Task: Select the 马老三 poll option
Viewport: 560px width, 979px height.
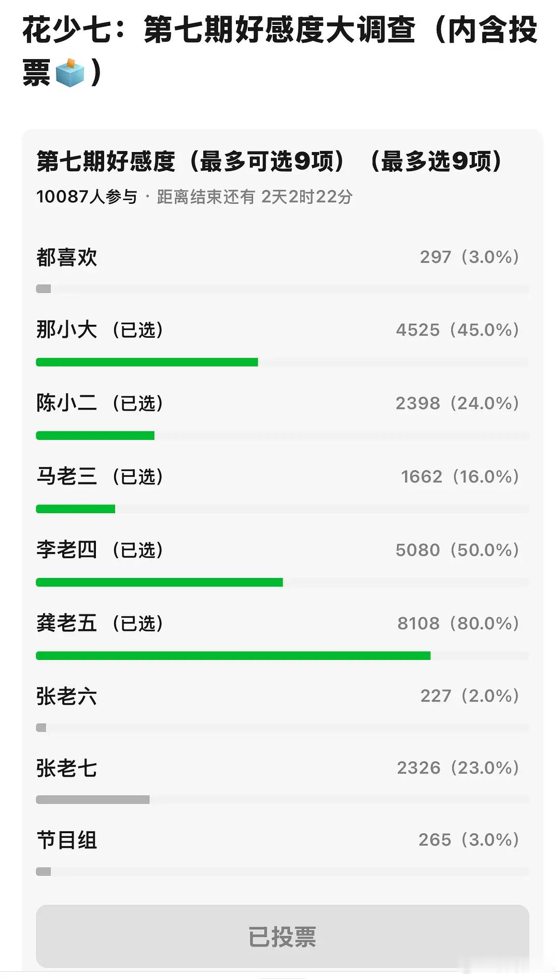Action: pyautogui.click(x=283, y=489)
